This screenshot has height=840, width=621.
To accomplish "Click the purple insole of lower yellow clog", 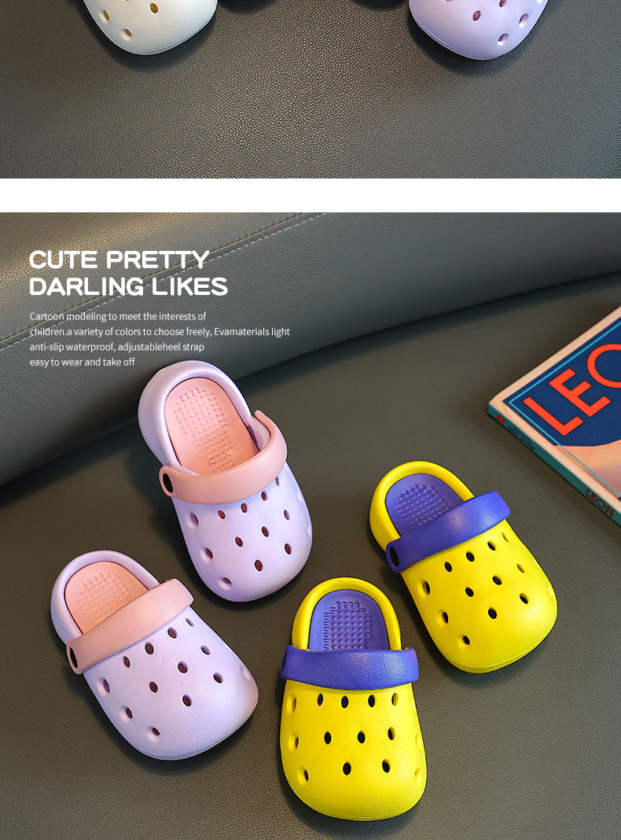I will [x=348, y=621].
